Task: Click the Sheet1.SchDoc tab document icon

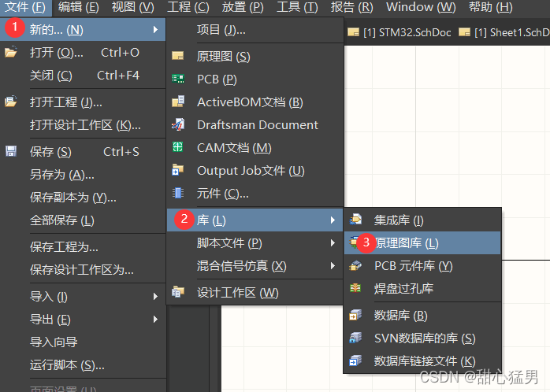Action: click(x=464, y=32)
